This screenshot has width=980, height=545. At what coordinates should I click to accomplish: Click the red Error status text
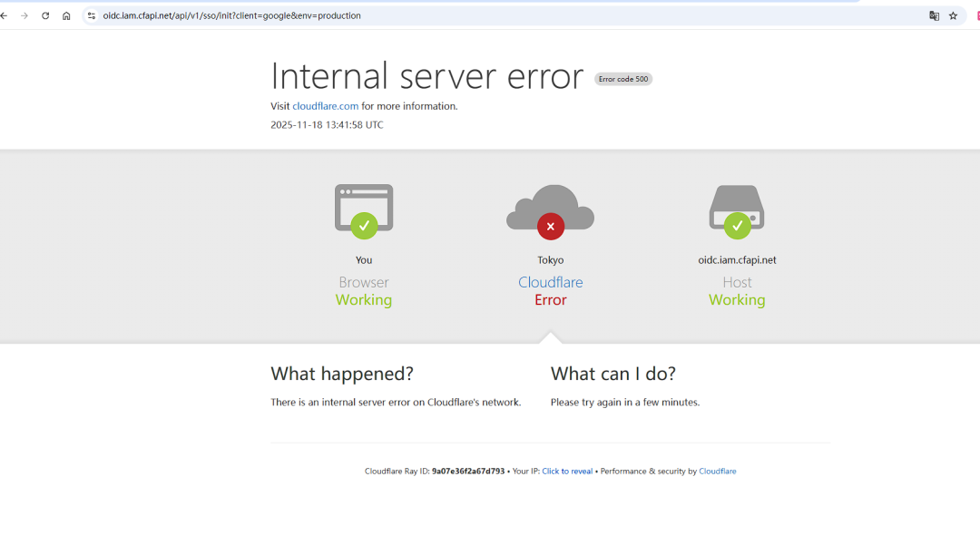point(551,300)
